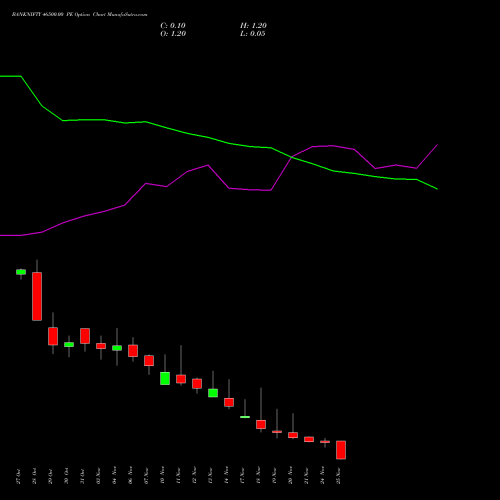Select the green candle above 10 Nov

[165, 378]
